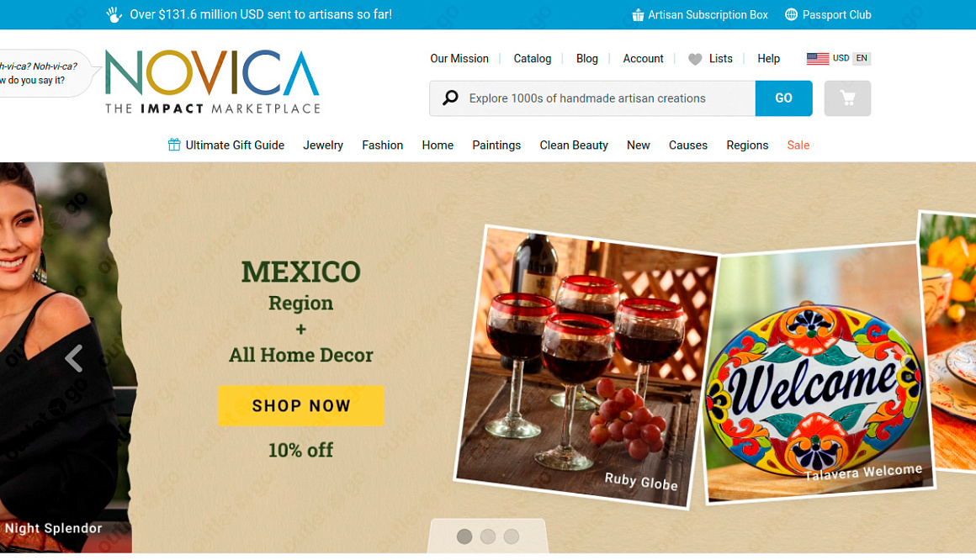Click the gift icon beside Ultimate Gift Guide
Image resolution: width=976 pixels, height=560 pixels.
(x=174, y=145)
